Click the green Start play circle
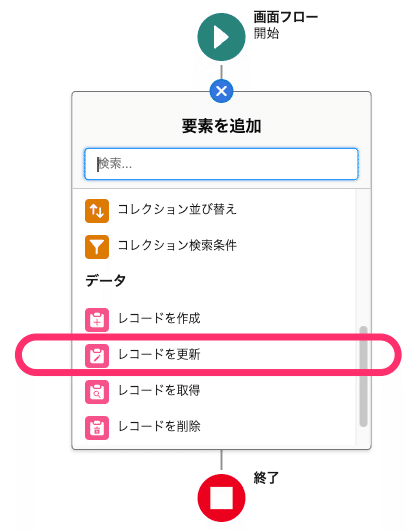 (221, 37)
